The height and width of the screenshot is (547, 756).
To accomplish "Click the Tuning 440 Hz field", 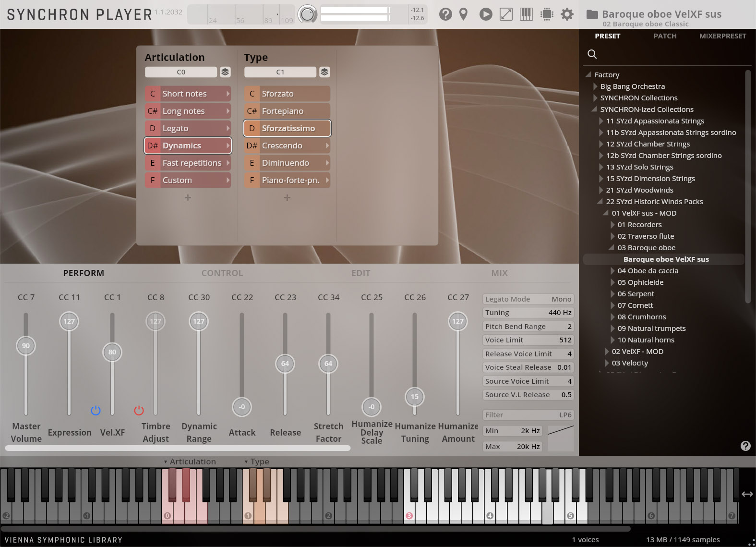I will coord(528,313).
